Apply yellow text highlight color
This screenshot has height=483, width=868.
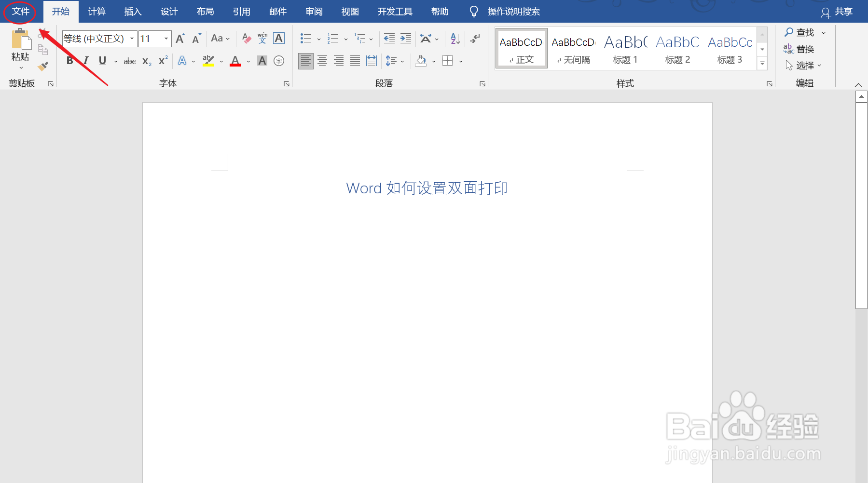click(x=207, y=60)
